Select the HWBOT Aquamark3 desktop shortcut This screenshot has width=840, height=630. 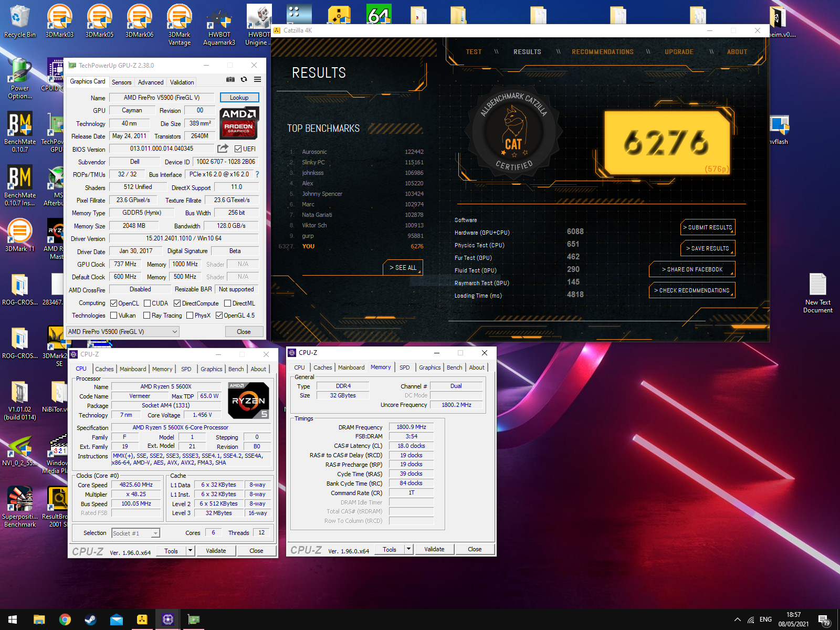pos(219,25)
